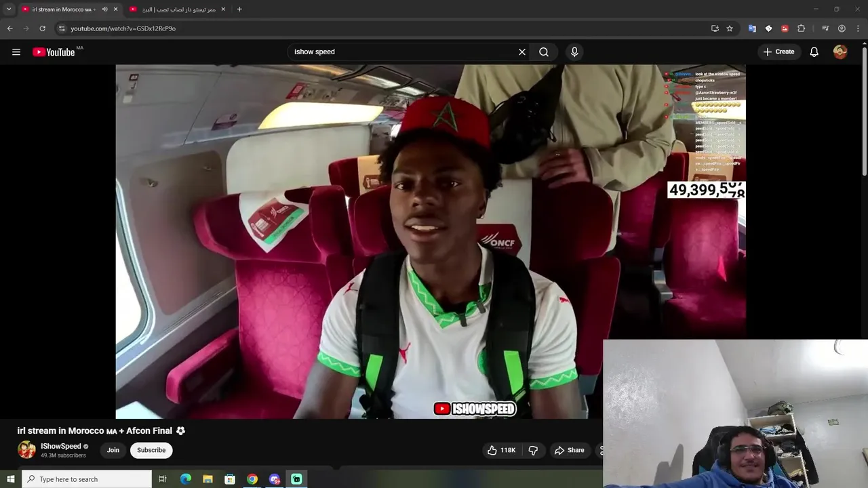Close the Arabic-titled tab

pyautogui.click(x=223, y=9)
